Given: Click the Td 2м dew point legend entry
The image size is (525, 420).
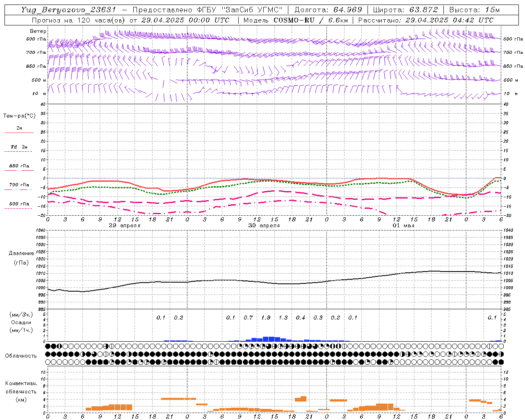Looking at the screenshot, I should 19,147.
